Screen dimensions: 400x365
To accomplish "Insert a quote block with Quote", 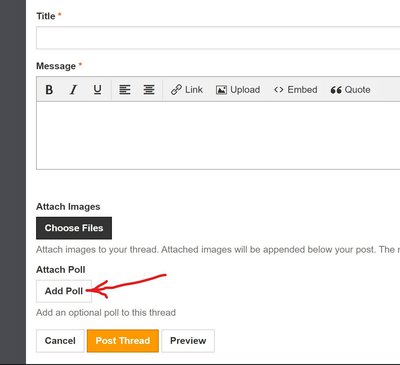I will 350,90.
